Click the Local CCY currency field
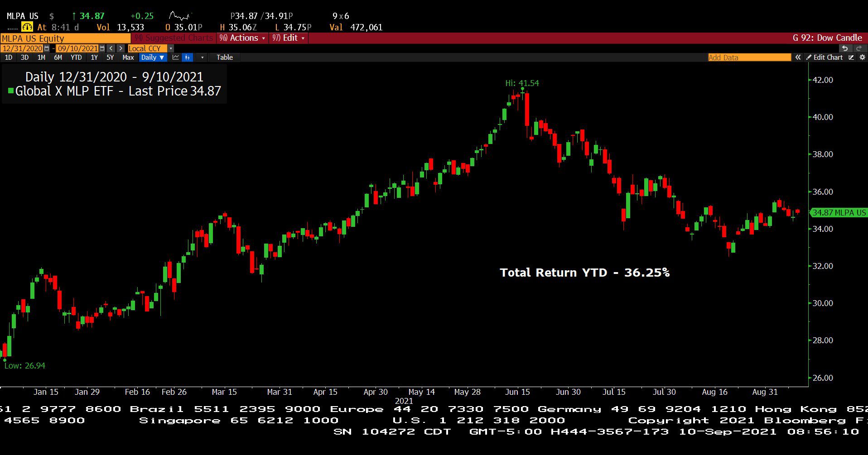 coord(147,48)
